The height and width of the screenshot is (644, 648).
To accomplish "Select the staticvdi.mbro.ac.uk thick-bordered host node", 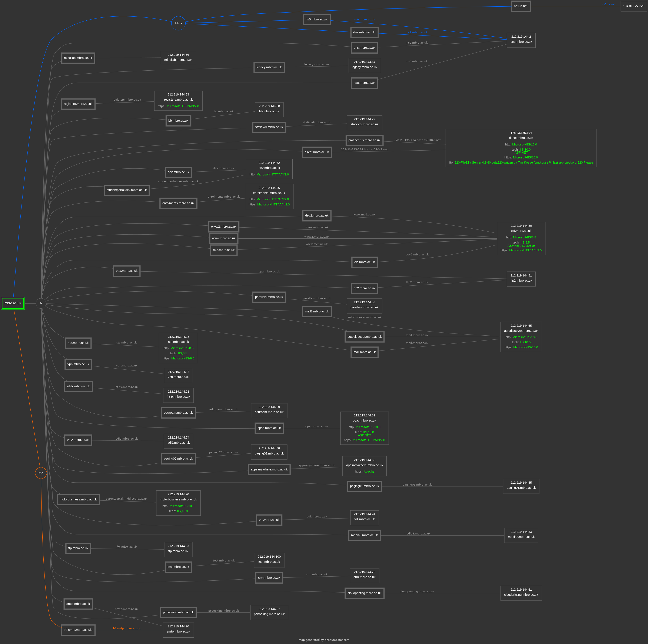I will coord(269,127).
